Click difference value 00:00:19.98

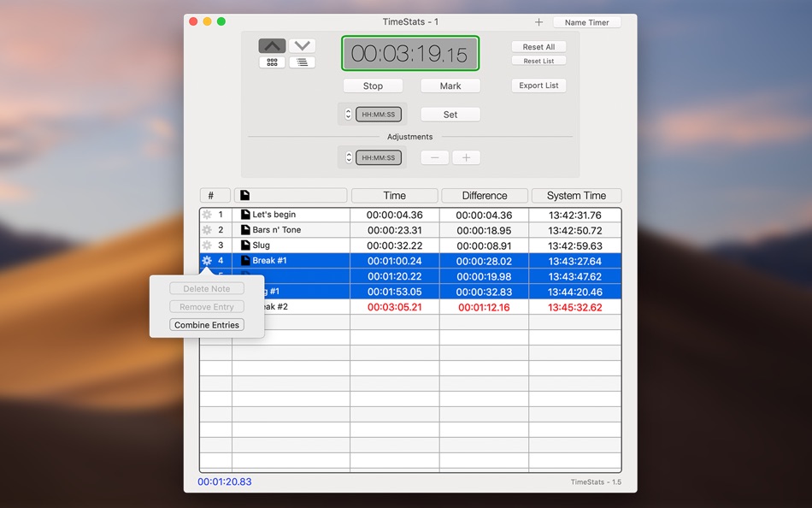[x=484, y=276]
